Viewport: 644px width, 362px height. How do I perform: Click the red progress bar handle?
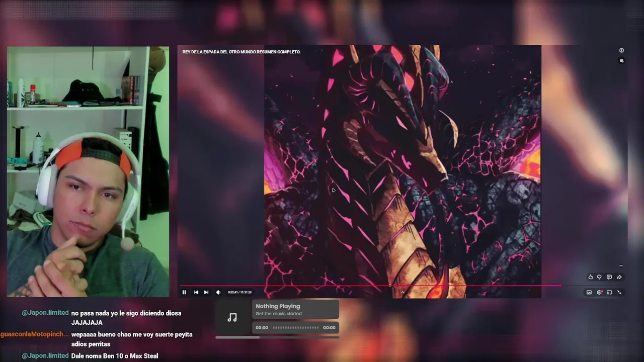pos(560,286)
